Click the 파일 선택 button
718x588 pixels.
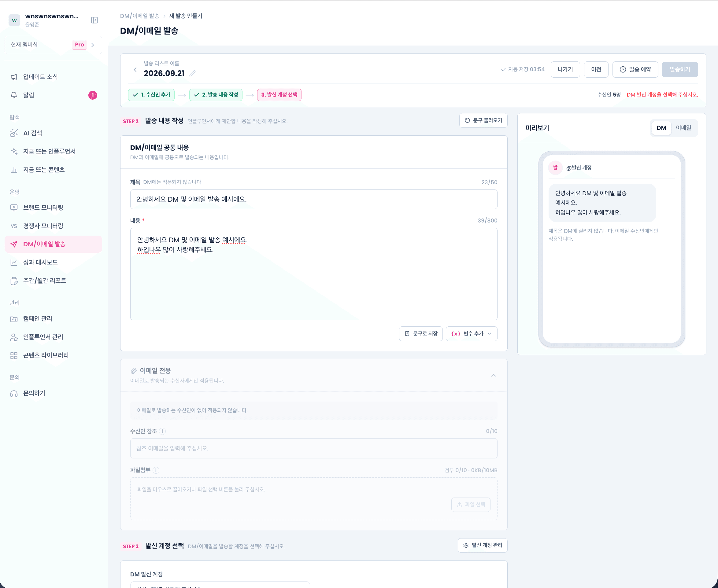coord(471,505)
